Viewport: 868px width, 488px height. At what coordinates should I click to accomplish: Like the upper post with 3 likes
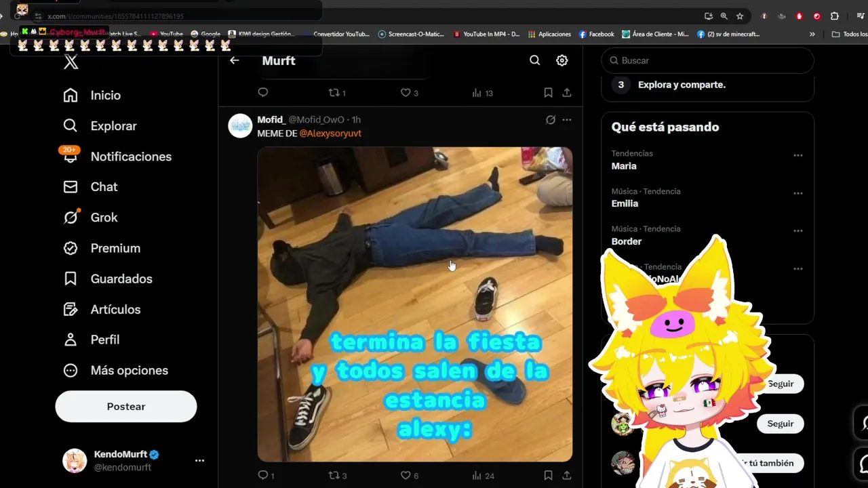point(409,93)
